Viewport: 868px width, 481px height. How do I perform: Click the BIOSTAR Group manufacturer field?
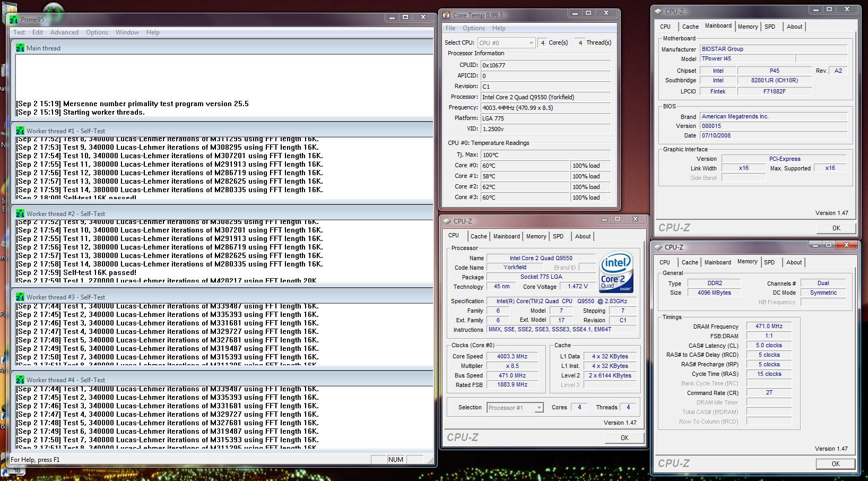coord(774,49)
